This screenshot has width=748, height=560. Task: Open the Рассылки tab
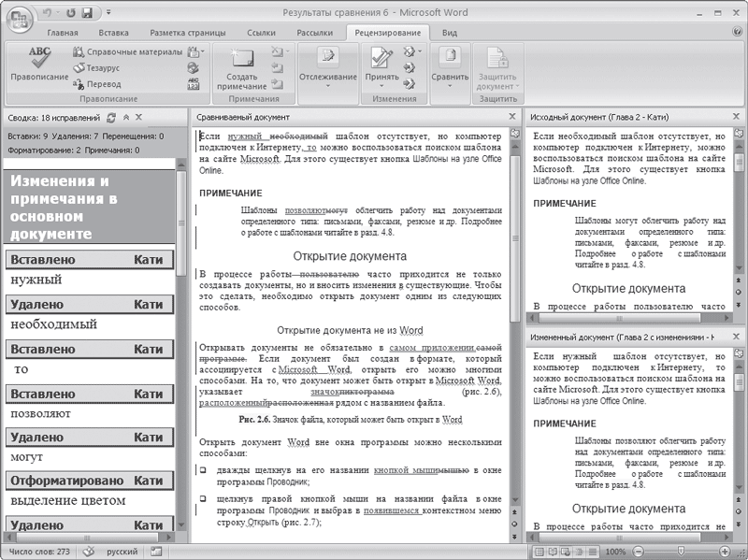314,33
